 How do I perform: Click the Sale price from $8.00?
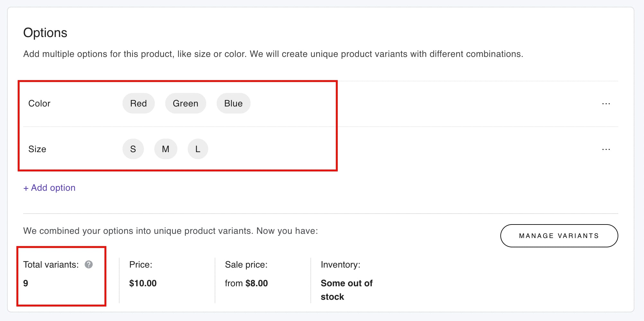click(246, 283)
